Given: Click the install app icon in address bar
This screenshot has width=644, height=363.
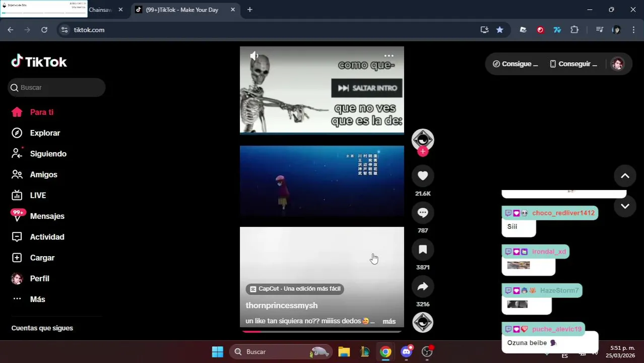Looking at the screenshot, I should (484, 30).
